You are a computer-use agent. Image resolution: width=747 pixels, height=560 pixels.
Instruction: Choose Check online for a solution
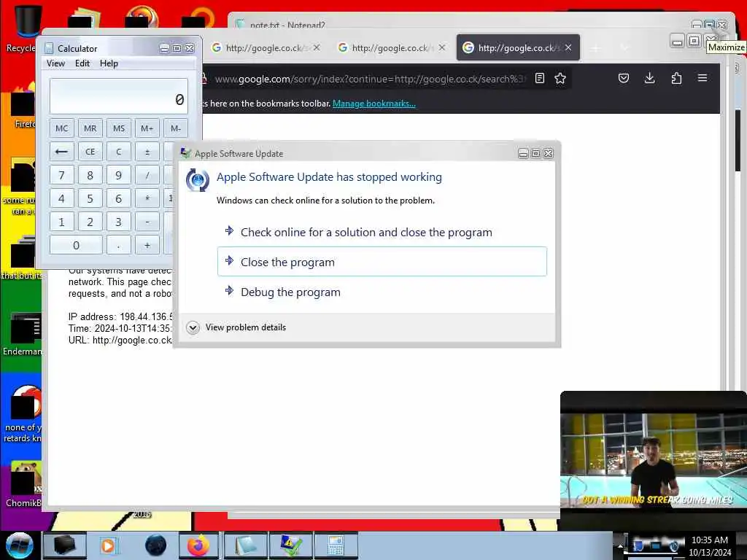(382, 233)
